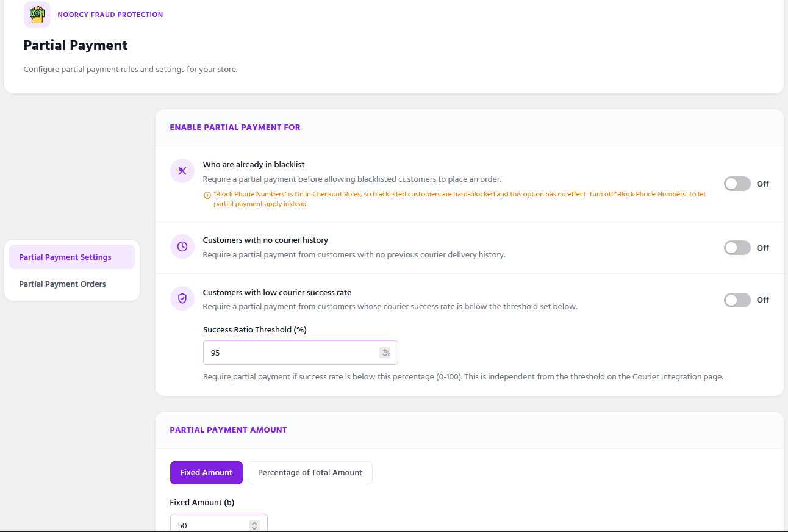Click the Partial Payment Amount section header
Viewport: 788px width, 532px height.
tap(229, 430)
